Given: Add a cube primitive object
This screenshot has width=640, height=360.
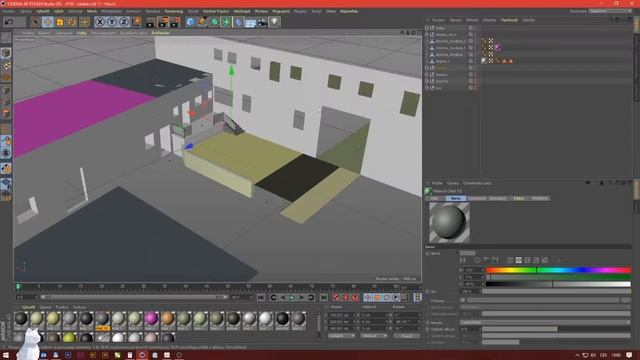Looking at the screenshot, I should pos(190,22).
